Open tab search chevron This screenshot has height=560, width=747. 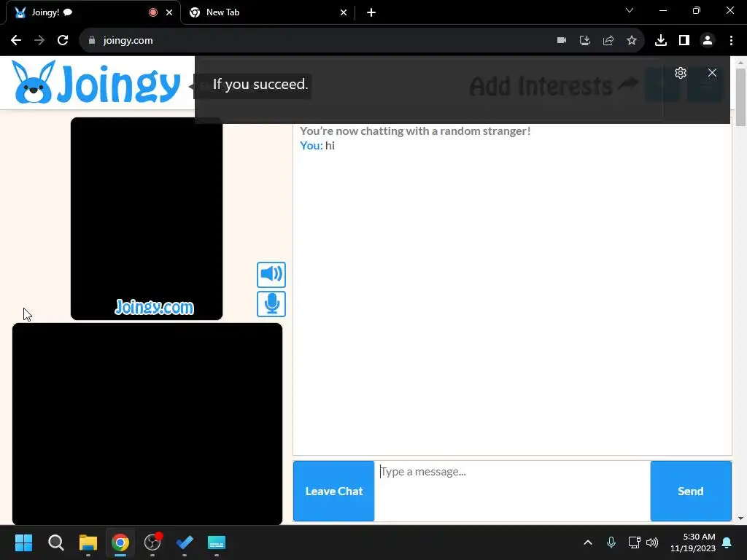[x=630, y=10]
